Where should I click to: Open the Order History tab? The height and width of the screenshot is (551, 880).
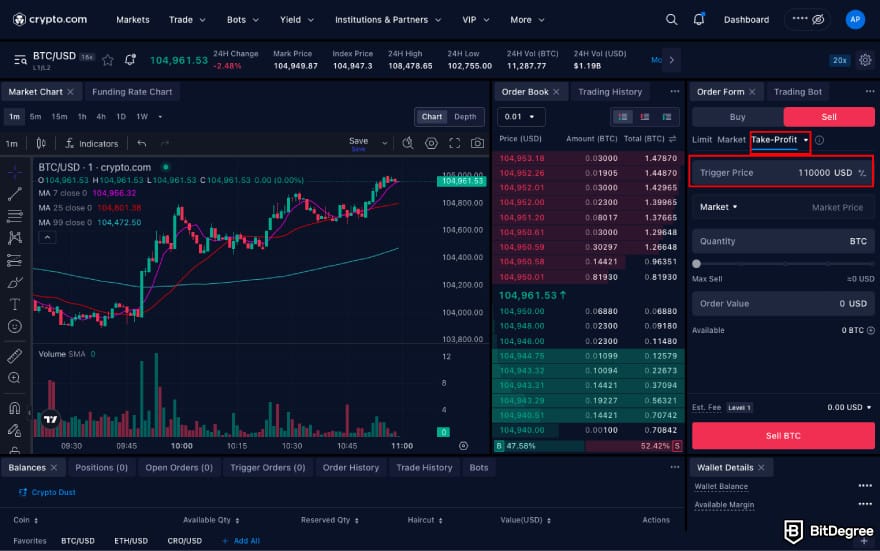[351, 467]
